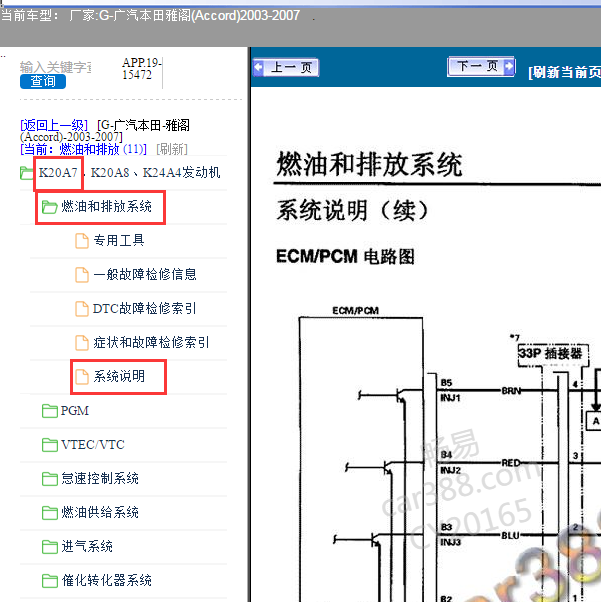Click the 当前：燃油和排放 (11) link
Screen dimensions: 601x602
pyautogui.click(x=83, y=149)
